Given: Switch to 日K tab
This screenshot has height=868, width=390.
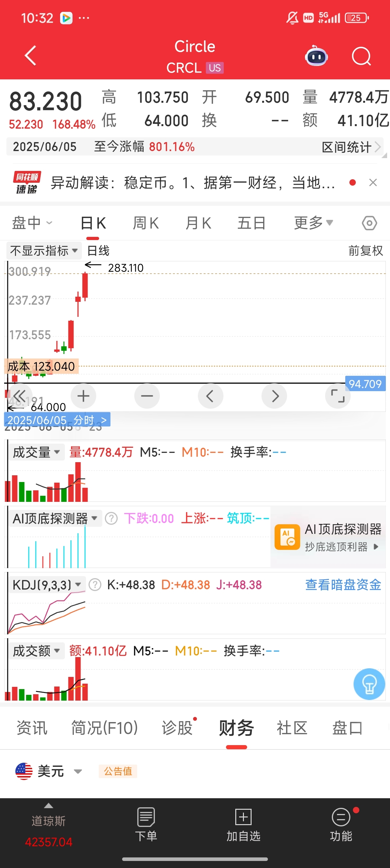Looking at the screenshot, I should pos(93,223).
